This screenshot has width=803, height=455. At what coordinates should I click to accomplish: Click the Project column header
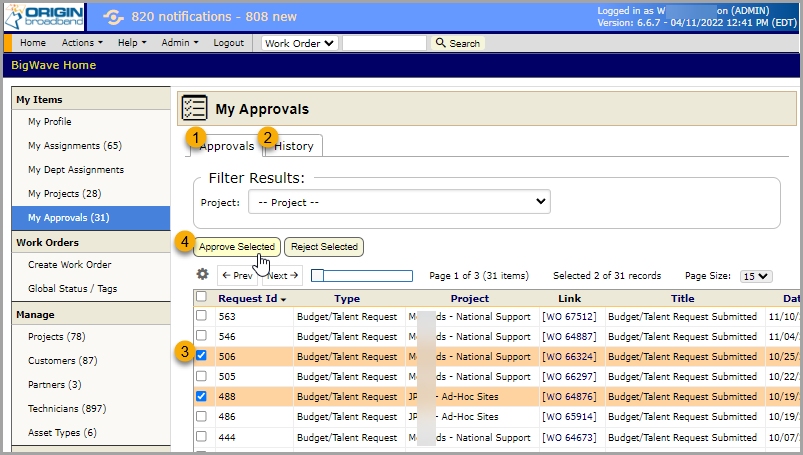click(470, 298)
